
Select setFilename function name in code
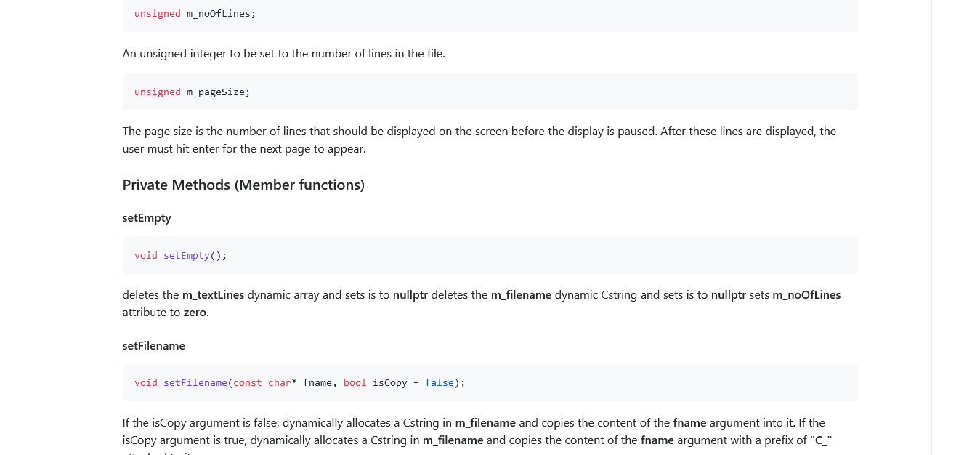click(195, 382)
